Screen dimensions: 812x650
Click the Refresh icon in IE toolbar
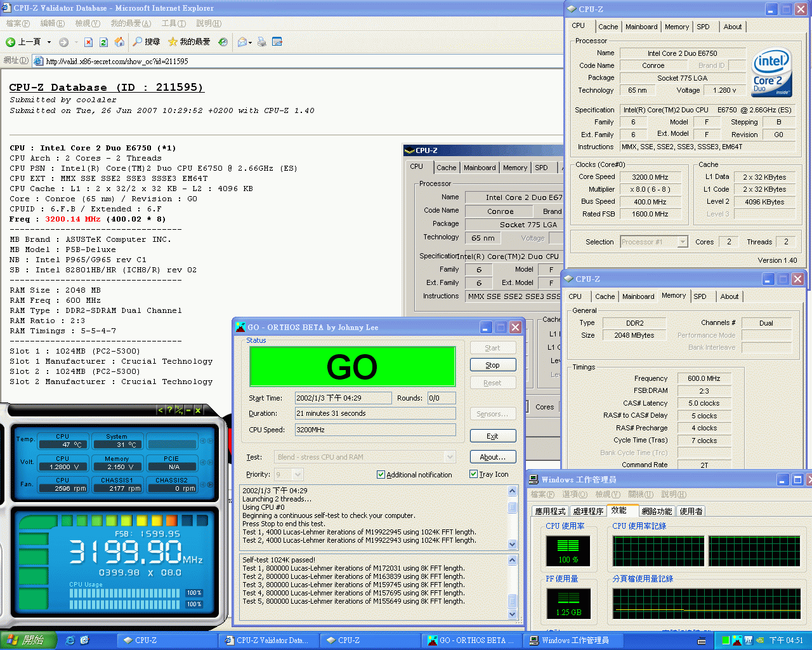click(104, 42)
